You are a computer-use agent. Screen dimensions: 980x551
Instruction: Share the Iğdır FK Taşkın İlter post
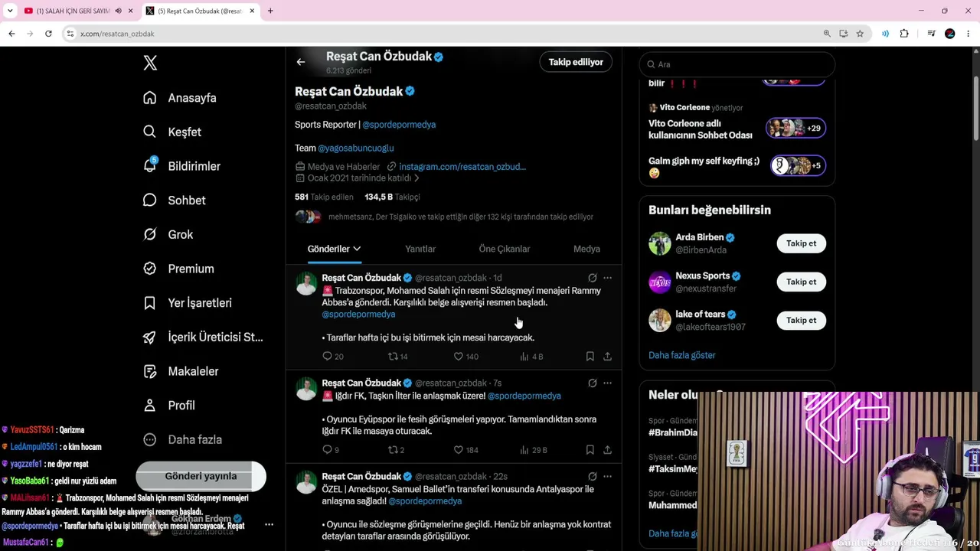[607, 450]
